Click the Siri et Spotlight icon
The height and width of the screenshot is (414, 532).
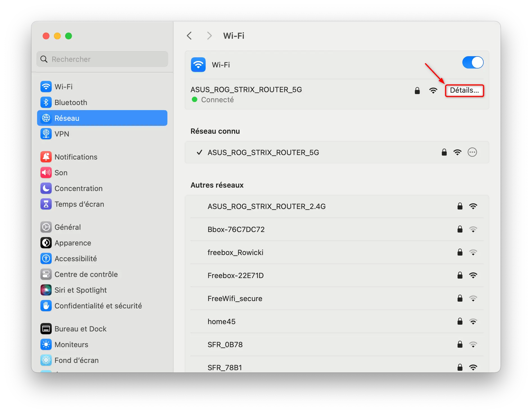(46, 290)
